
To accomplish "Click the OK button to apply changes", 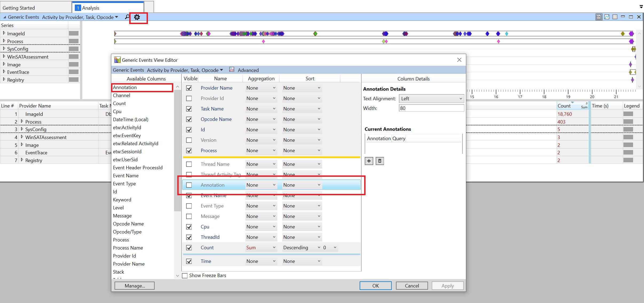I will coord(375,285).
